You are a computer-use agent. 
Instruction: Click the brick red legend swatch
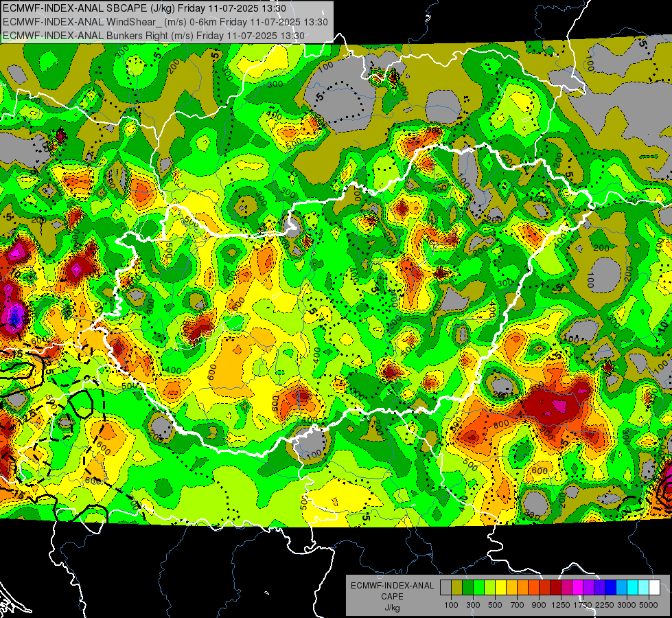tap(545, 588)
